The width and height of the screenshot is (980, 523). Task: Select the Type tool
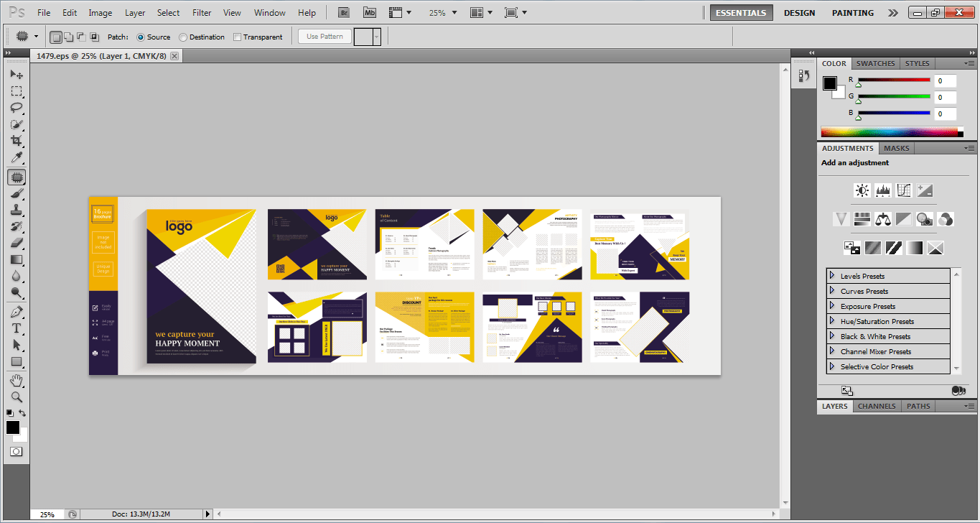click(16, 328)
